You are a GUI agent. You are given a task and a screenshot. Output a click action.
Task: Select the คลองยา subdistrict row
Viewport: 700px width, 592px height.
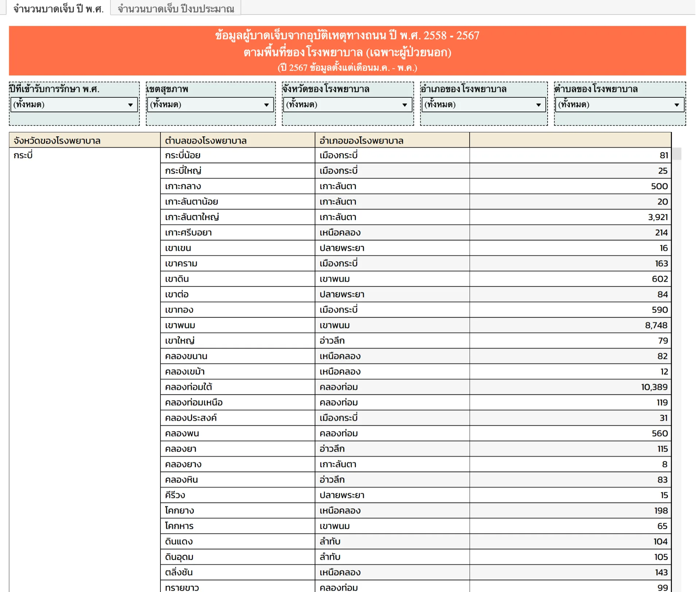(238, 449)
